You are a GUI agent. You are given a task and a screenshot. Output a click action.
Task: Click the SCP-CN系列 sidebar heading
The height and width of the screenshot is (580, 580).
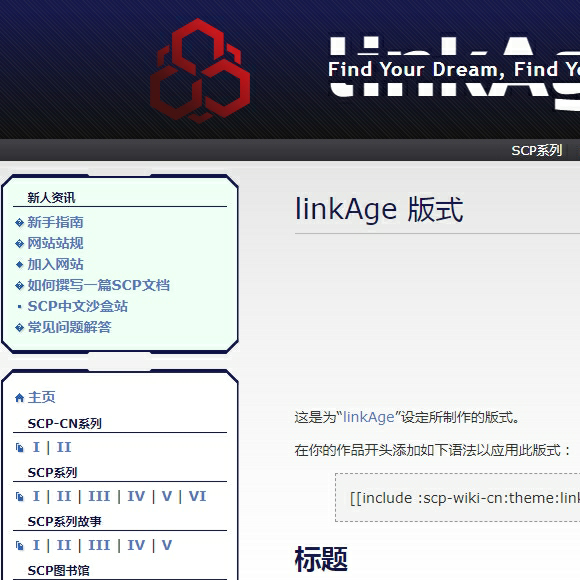tap(65, 424)
